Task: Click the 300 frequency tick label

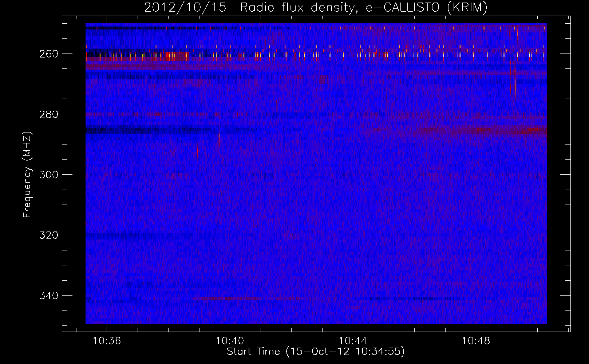Action: coord(48,175)
